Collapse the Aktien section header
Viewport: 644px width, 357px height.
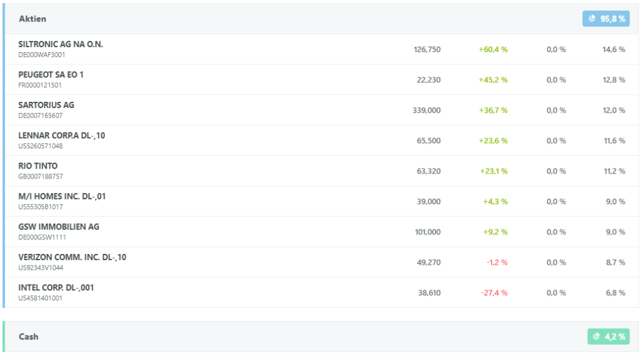pos(33,19)
